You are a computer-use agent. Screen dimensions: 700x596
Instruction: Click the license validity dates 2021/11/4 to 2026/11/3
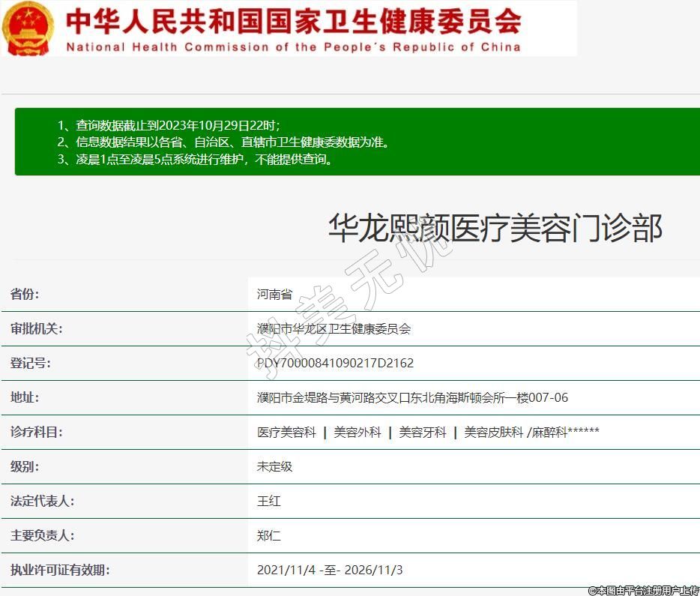click(330, 570)
